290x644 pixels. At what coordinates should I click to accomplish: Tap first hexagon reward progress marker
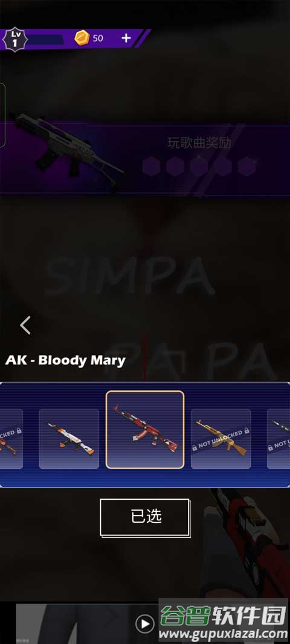151,167
